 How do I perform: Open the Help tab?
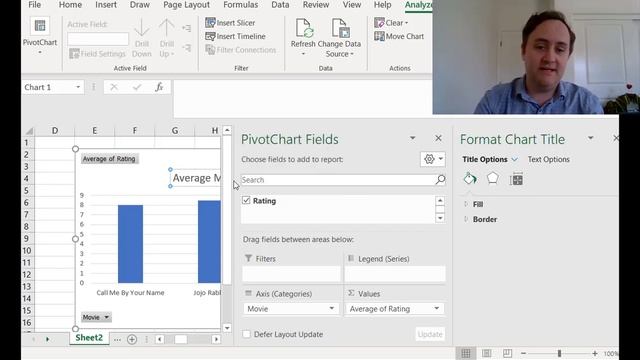pyautogui.click(x=382, y=5)
